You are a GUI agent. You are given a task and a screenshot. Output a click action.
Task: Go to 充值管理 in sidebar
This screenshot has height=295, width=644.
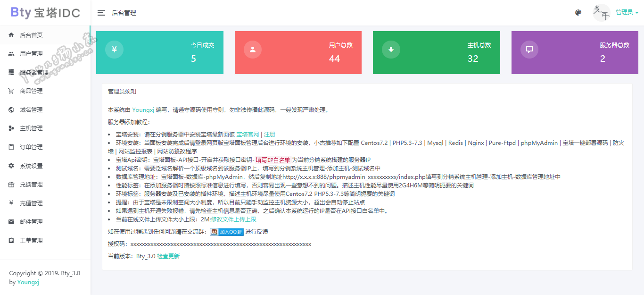(31, 203)
